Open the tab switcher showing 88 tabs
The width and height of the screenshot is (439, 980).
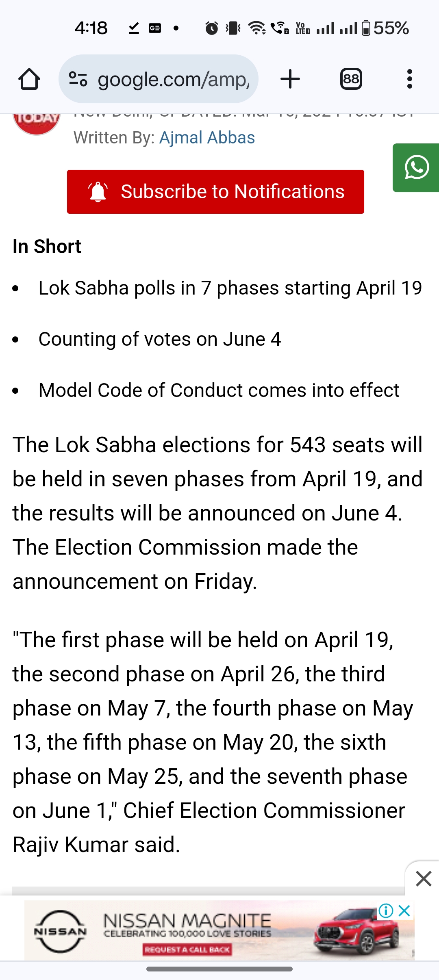click(x=351, y=79)
